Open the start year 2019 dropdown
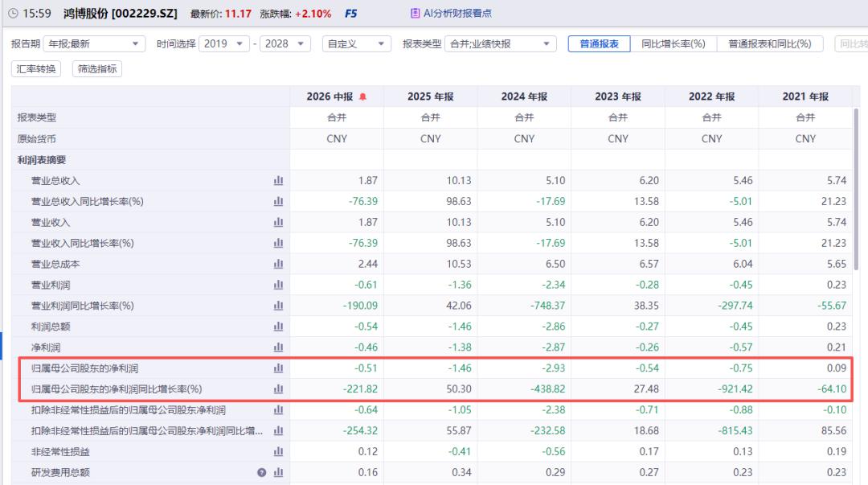 tap(223, 43)
